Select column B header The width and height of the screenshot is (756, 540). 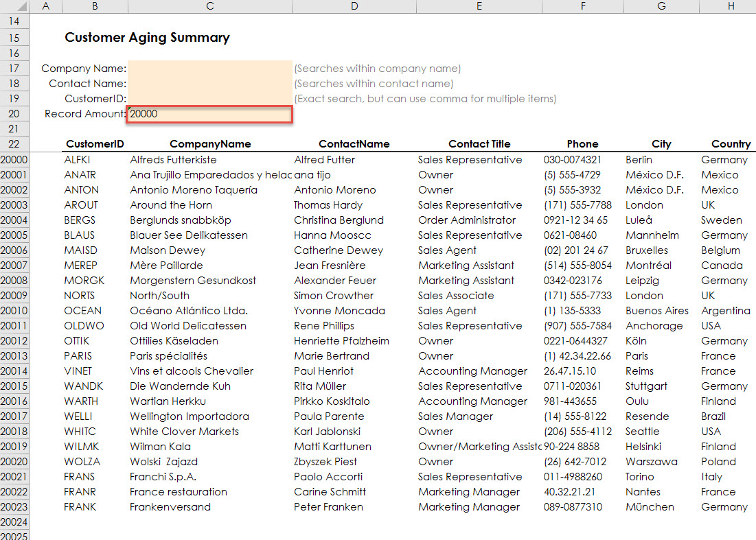click(95, 6)
